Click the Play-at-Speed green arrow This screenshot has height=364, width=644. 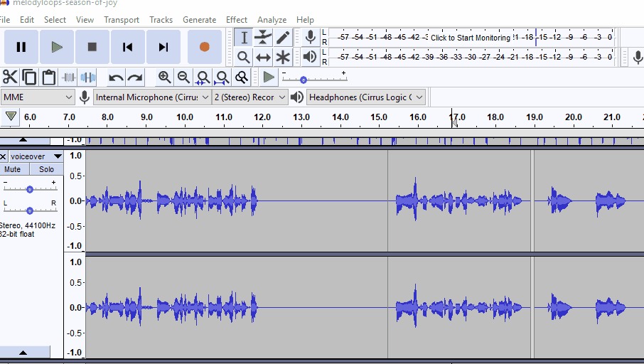pos(269,77)
